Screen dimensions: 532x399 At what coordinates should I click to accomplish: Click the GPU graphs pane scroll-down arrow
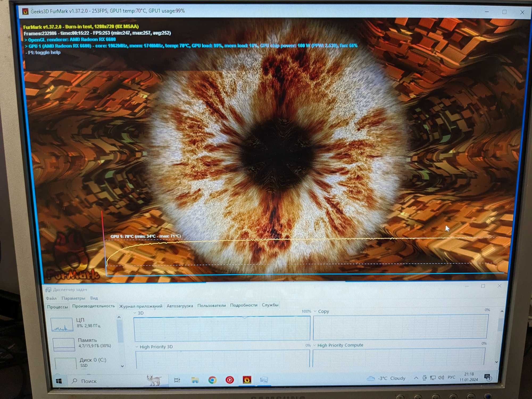tap(497, 362)
